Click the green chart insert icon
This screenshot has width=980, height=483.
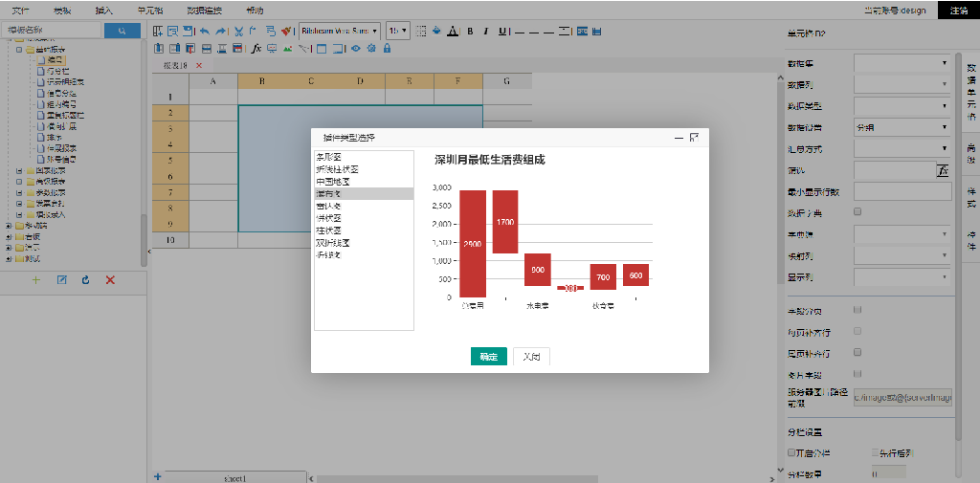click(287, 48)
